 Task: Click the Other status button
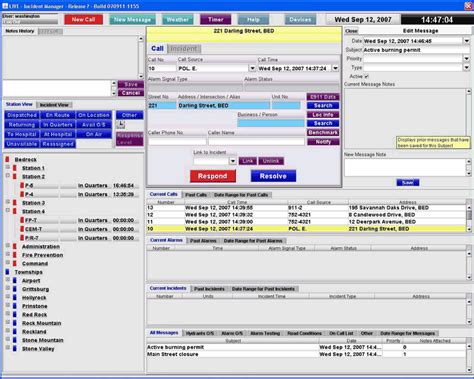coord(129,115)
